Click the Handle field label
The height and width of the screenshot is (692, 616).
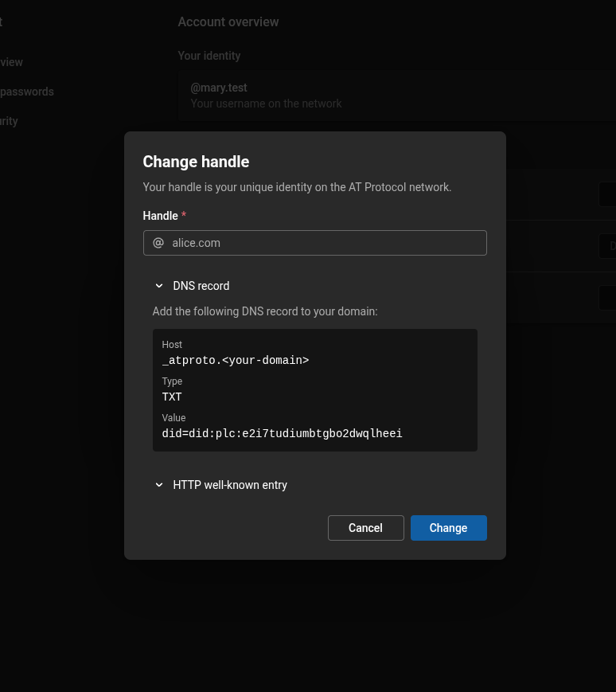coord(160,216)
